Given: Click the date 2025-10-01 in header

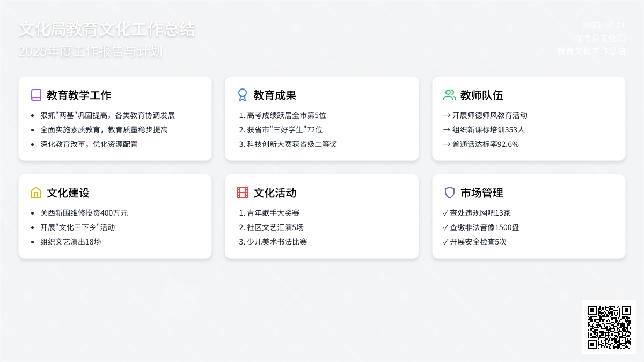Looking at the screenshot, I should pyautogui.click(x=603, y=25).
